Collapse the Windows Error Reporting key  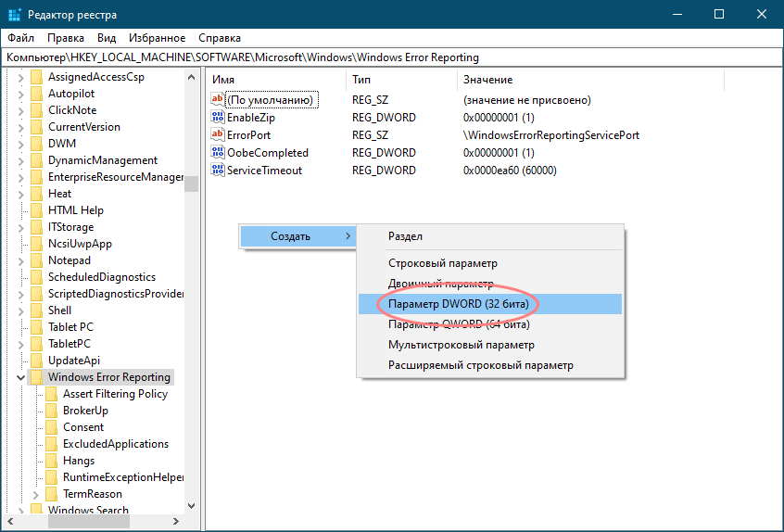pos(20,377)
